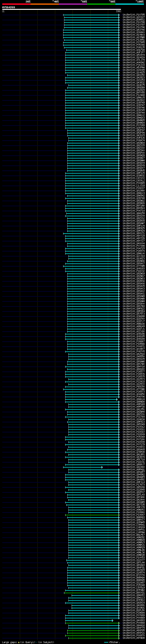
Task: Click the UniRef100_P10053 hit label
Action: pos(133,557)
